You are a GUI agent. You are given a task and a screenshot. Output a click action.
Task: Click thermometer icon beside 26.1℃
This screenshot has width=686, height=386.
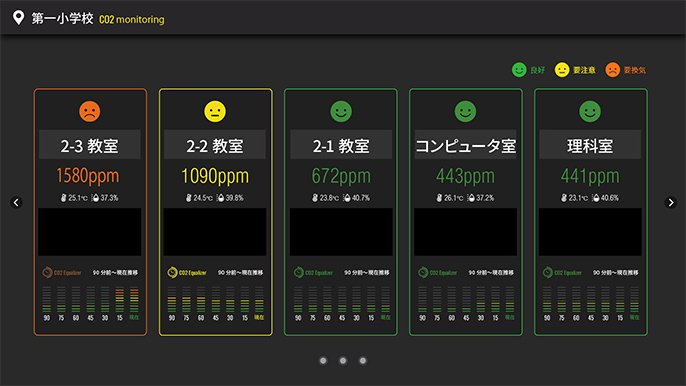439,198
